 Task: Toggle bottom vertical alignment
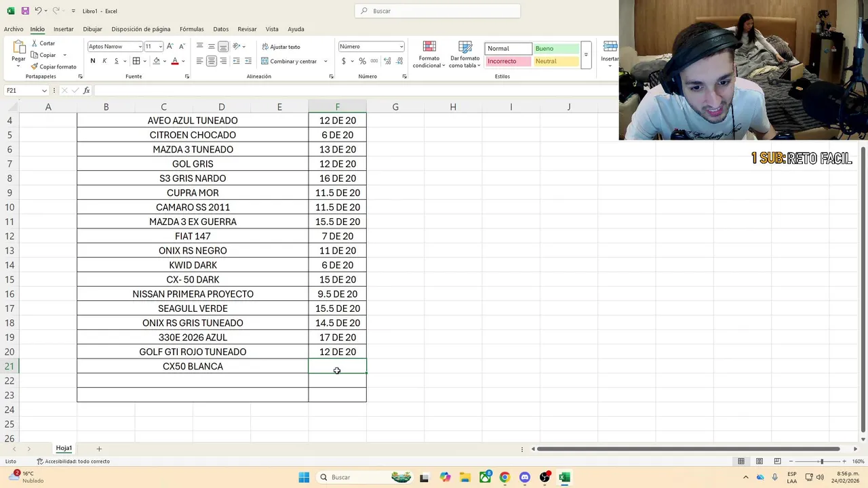223,46
